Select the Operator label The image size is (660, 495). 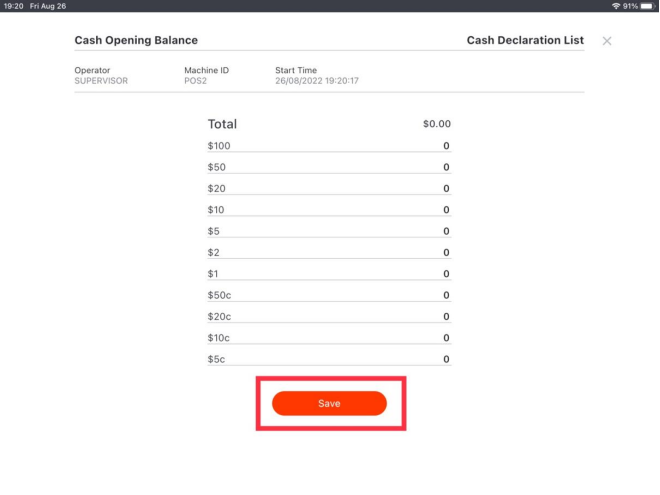pos(92,70)
